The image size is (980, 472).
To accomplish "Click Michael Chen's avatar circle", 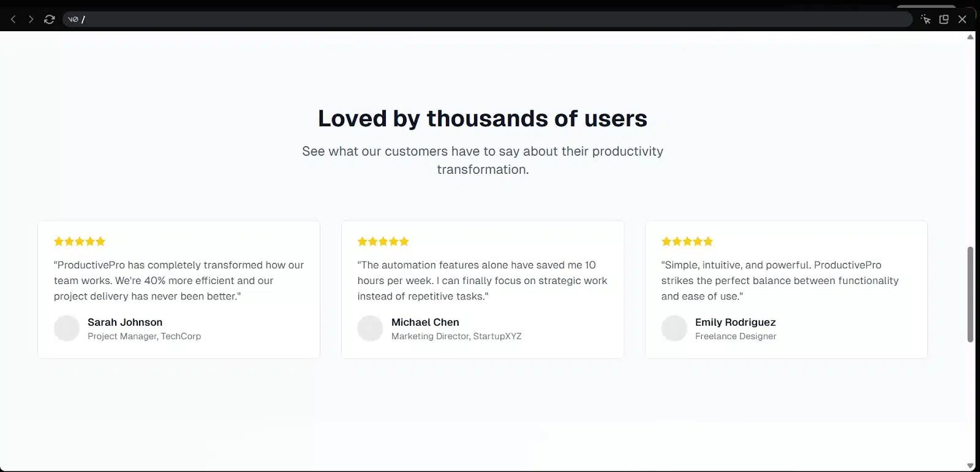I will (x=371, y=328).
